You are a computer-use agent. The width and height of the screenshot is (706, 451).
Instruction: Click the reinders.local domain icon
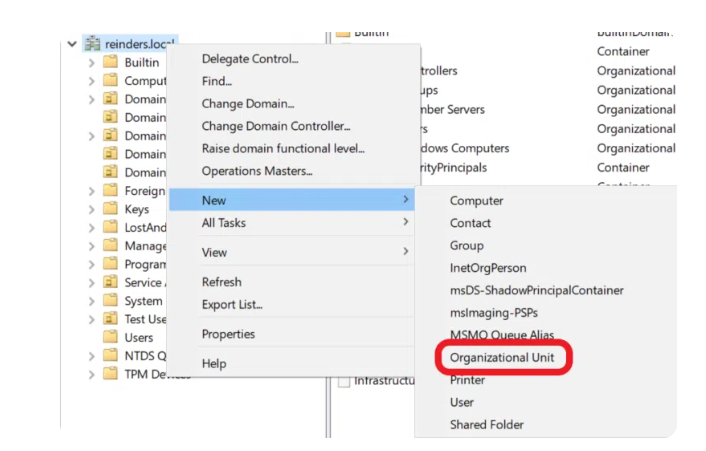pos(93,44)
